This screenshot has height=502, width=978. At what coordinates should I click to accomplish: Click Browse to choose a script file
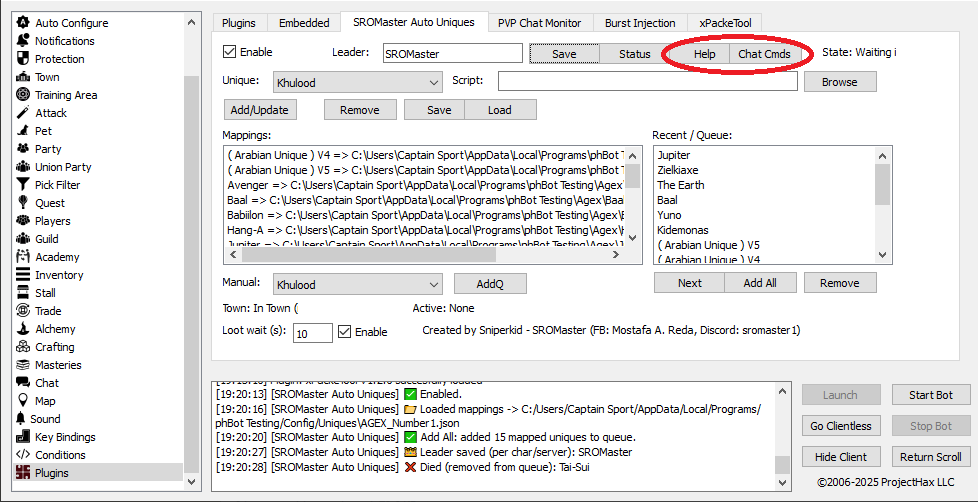point(839,82)
